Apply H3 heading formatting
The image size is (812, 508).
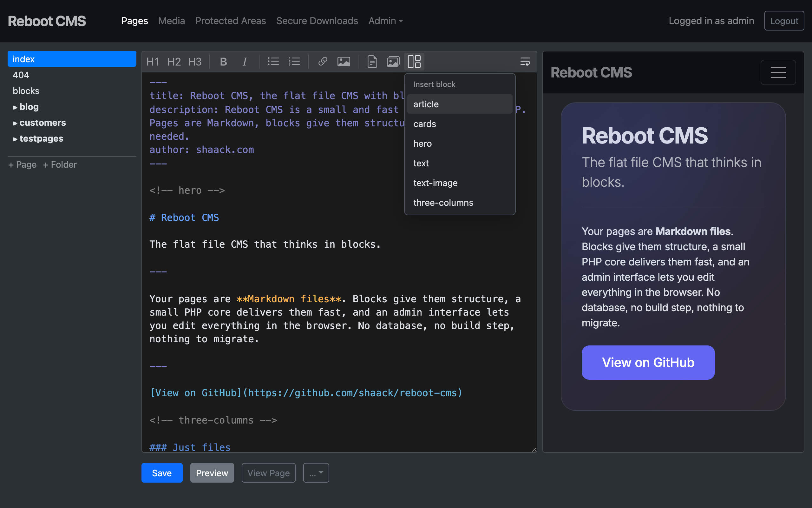(195, 62)
